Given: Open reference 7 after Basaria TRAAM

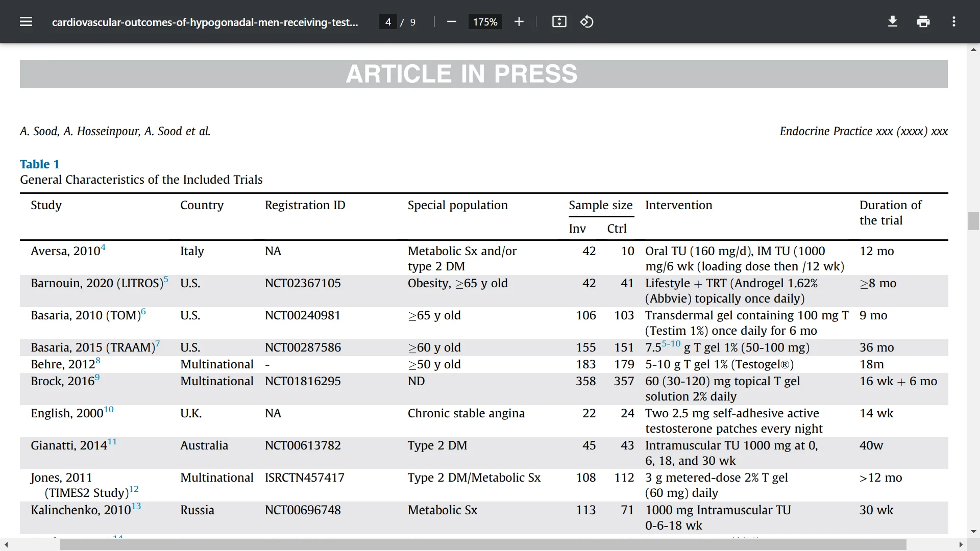Looking at the screenshot, I should point(158,344).
